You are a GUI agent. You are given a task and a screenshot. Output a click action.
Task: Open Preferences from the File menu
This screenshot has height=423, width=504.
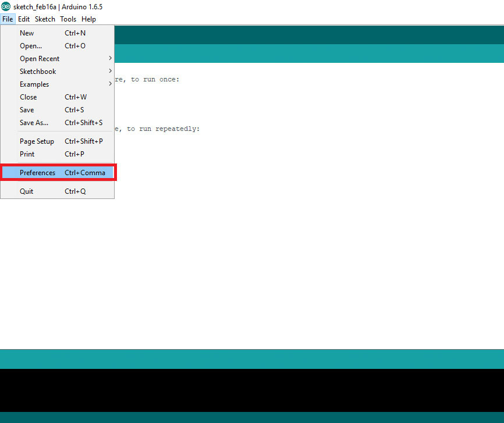tap(37, 173)
